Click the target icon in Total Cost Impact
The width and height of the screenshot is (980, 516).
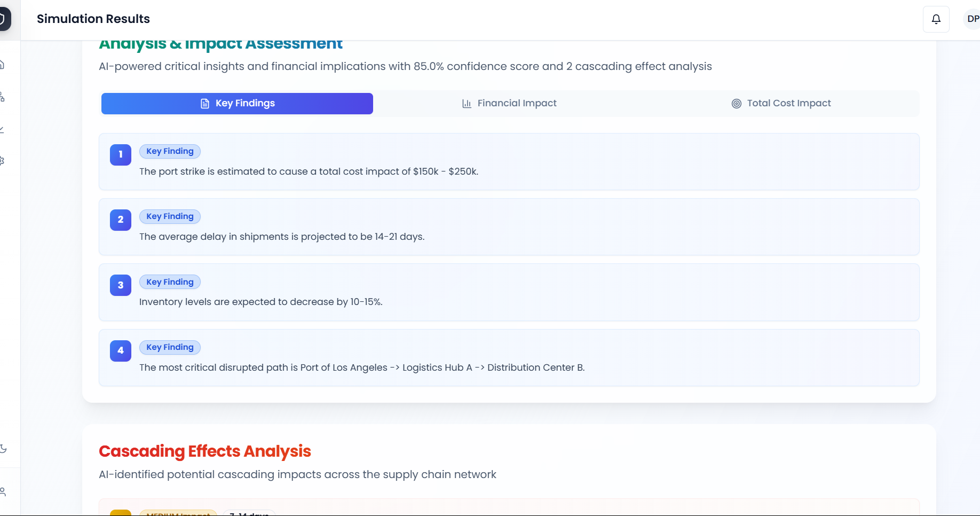(736, 104)
